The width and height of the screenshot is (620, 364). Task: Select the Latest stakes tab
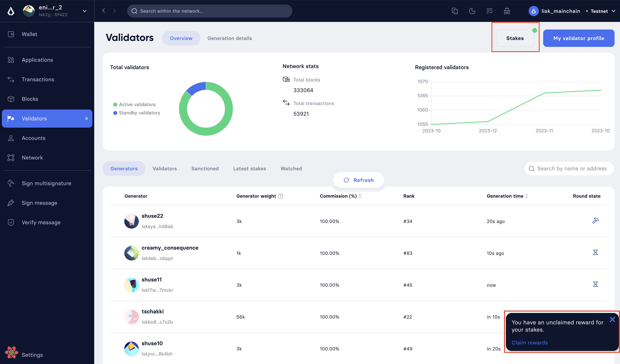coord(250,169)
